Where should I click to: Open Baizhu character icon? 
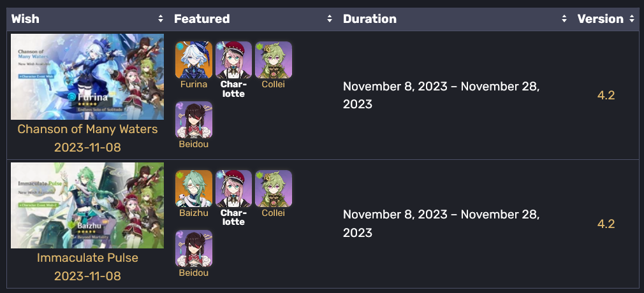[x=194, y=189]
